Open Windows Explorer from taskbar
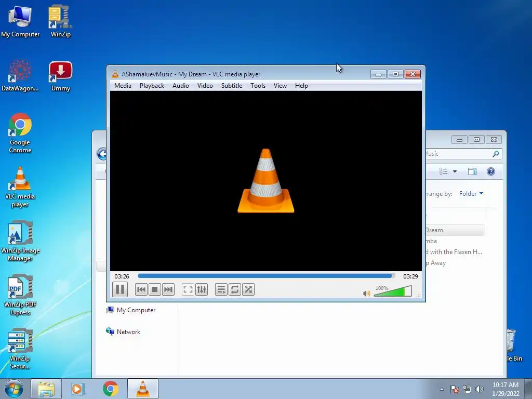Image resolution: width=532 pixels, height=399 pixels. click(x=46, y=389)
